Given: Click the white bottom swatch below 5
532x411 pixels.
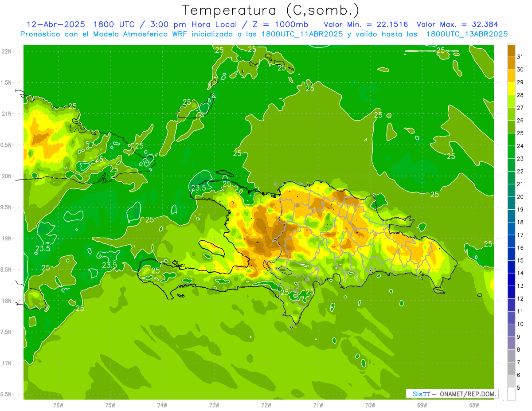Looking at the screenshot, I should point(511,394).
